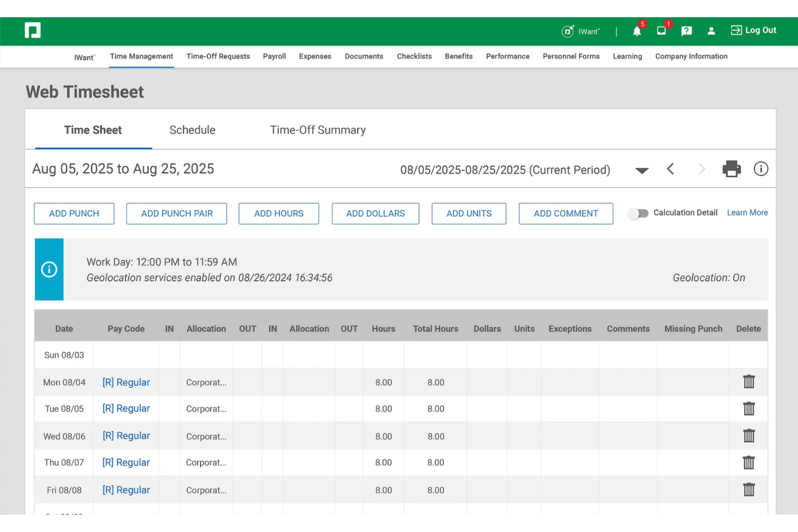Delete the Mon 08/04 row with trash icon
Image resolution: width=798 pixels, height=532 pixels.
click(749, 382)
